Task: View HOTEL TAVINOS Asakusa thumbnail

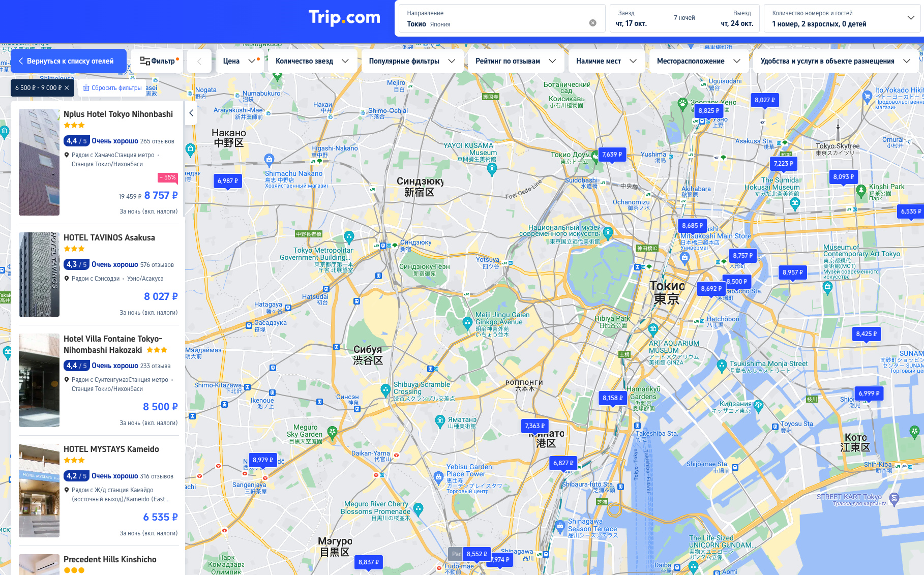Action: click(39, 275)
